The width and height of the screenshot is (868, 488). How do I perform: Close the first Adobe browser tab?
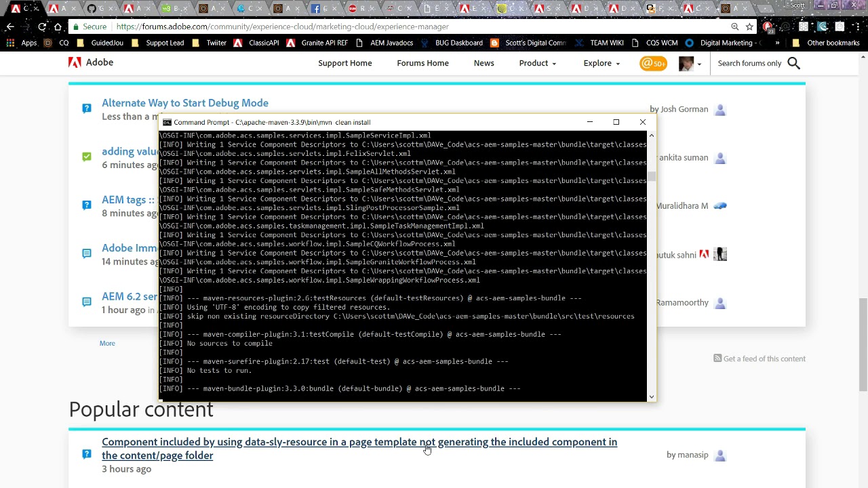click(x=35, y=8)
